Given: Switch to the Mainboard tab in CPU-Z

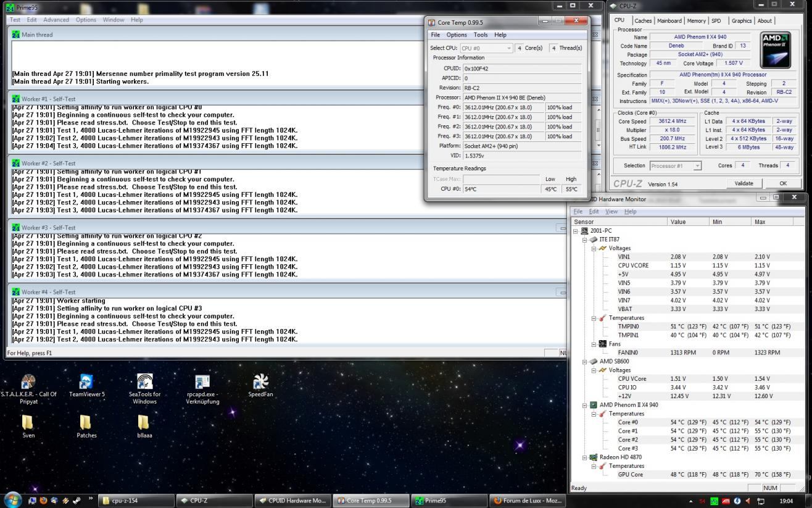Looking at the screenshot, I should (x=669, y=21).
